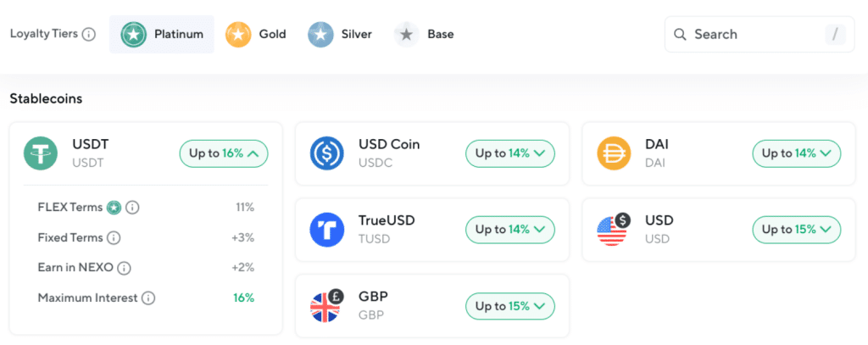868x345 pixels.
Task: Select the Platinum loyalty tier
Action: coord(162,35)
